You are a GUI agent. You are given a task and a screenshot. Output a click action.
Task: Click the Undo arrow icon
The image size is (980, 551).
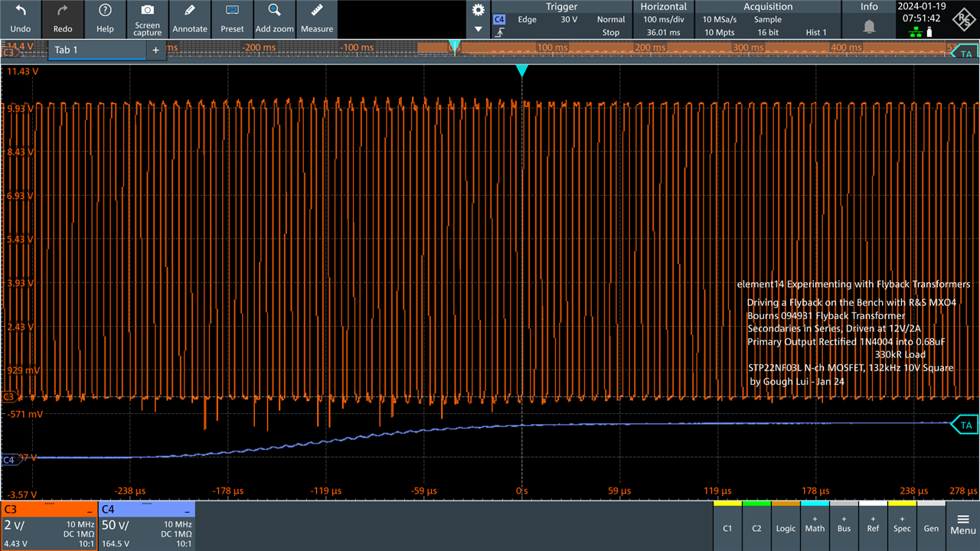tap(21, 11)
